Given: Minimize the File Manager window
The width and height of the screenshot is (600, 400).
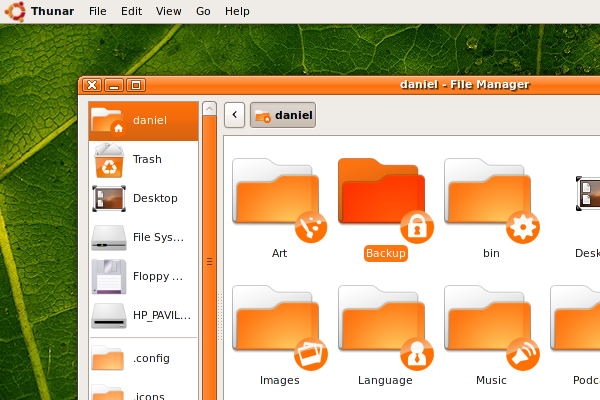Looking at the screenshot, I should click(x=114, y=85).
